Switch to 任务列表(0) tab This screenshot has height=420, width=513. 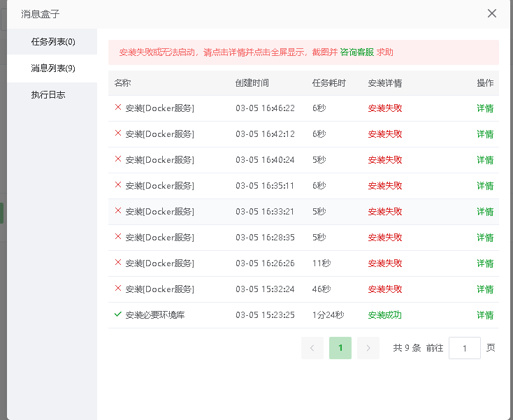click(52, 41)
